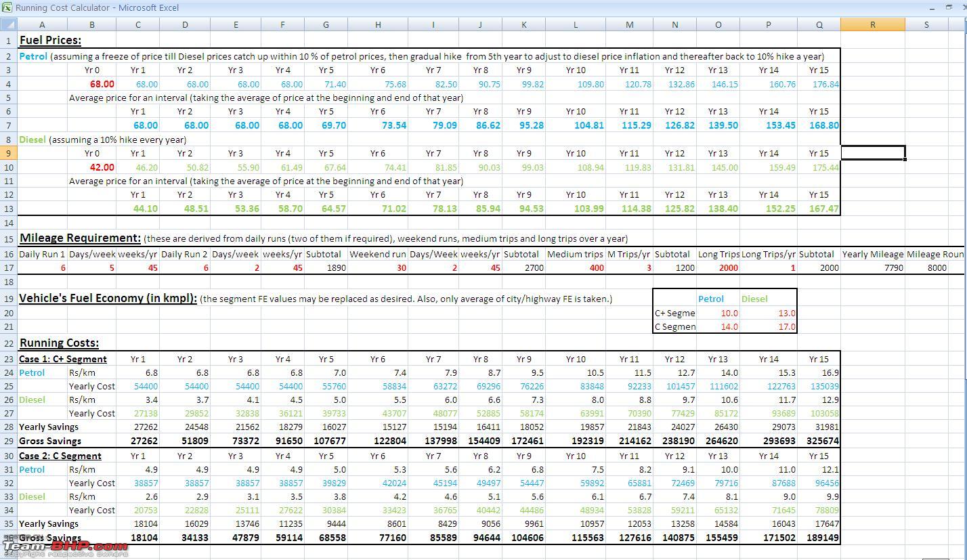Restore down the Excel window

pos(949,7)
